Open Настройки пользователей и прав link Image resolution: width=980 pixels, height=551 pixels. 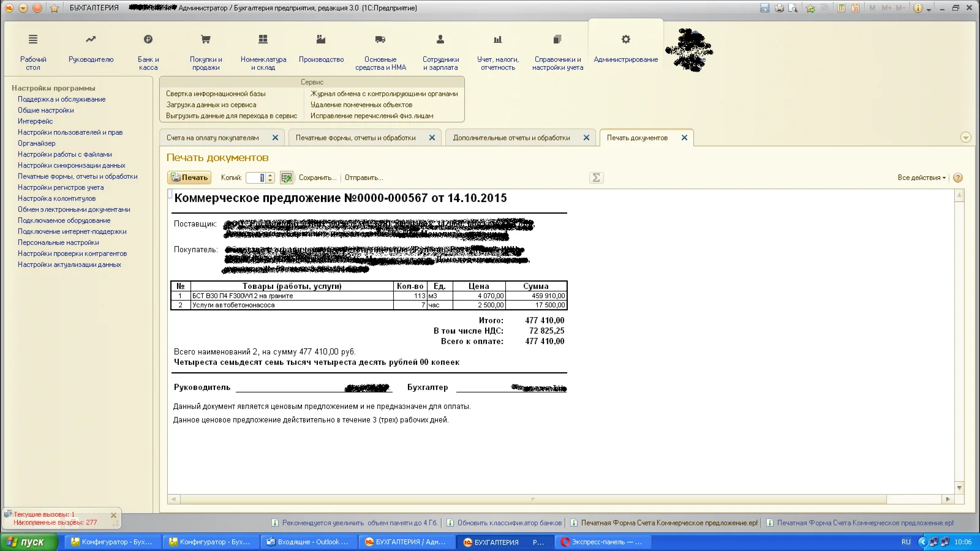[70, 132]
